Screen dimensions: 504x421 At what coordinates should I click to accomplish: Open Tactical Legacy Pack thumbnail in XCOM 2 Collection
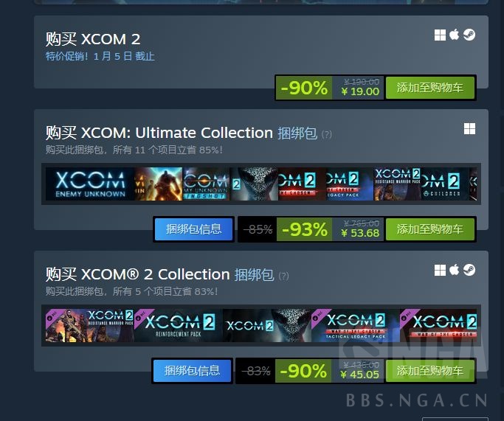point(356,325)
